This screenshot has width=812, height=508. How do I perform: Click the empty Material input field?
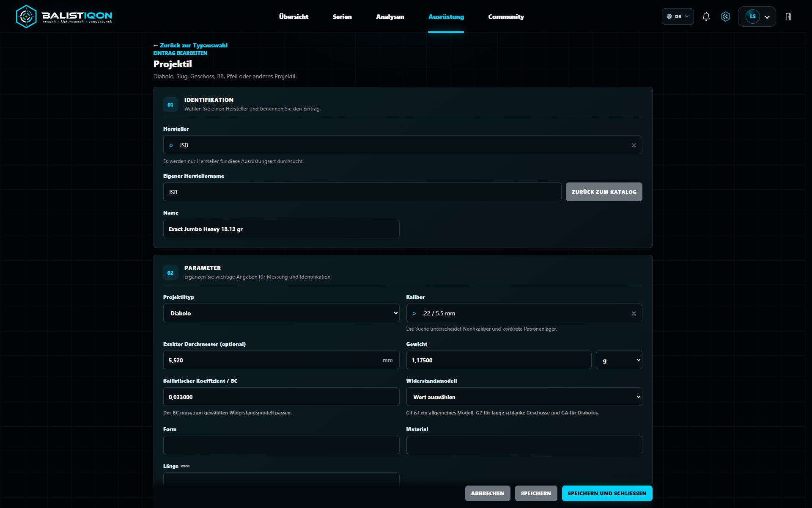(x=524, y=445)
